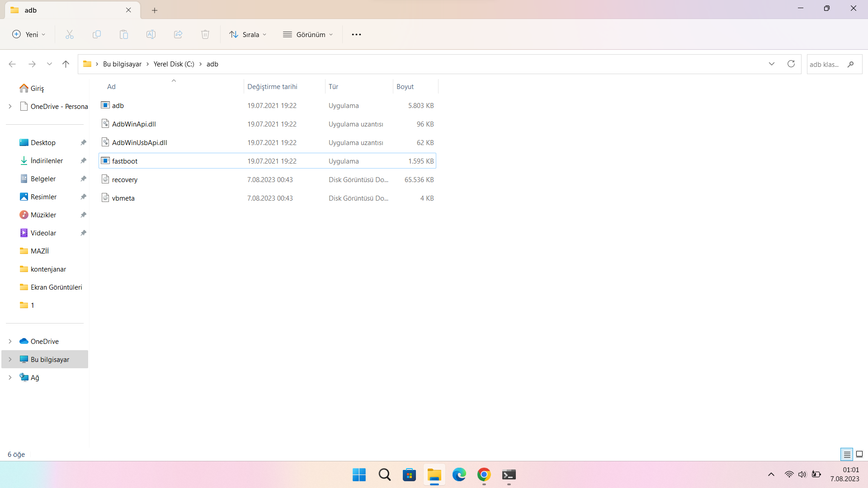Click Yerel Disk (C:) in breadcrumb
Screen dimensions: 868x488
[174, 64]
